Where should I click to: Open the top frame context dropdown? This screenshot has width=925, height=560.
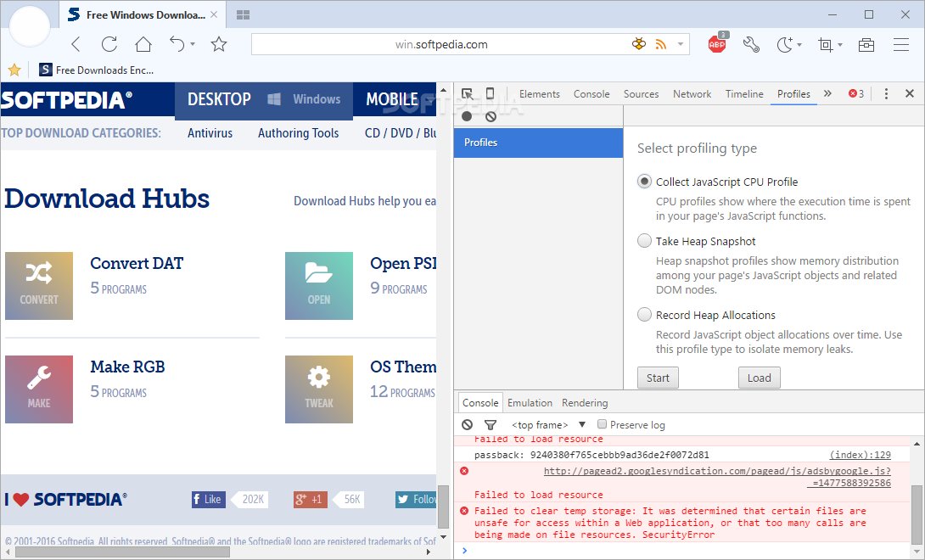pyautogui.click(x=548, y=425)
